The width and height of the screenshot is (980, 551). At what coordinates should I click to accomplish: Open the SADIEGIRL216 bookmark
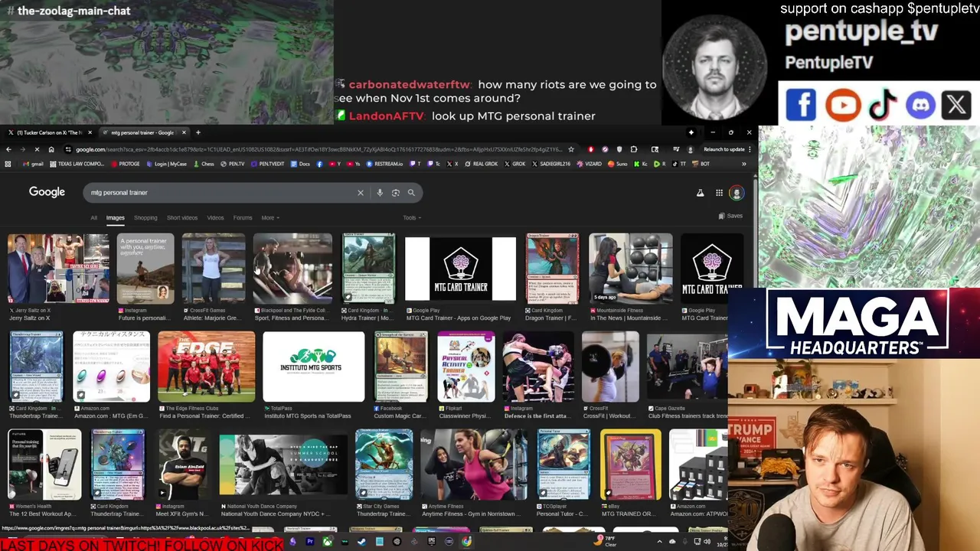pos(550,164)
